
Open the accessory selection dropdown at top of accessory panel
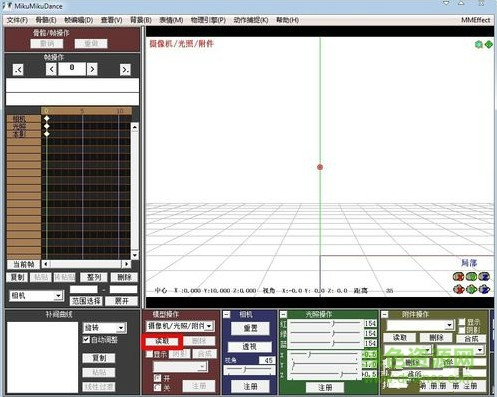450,325
